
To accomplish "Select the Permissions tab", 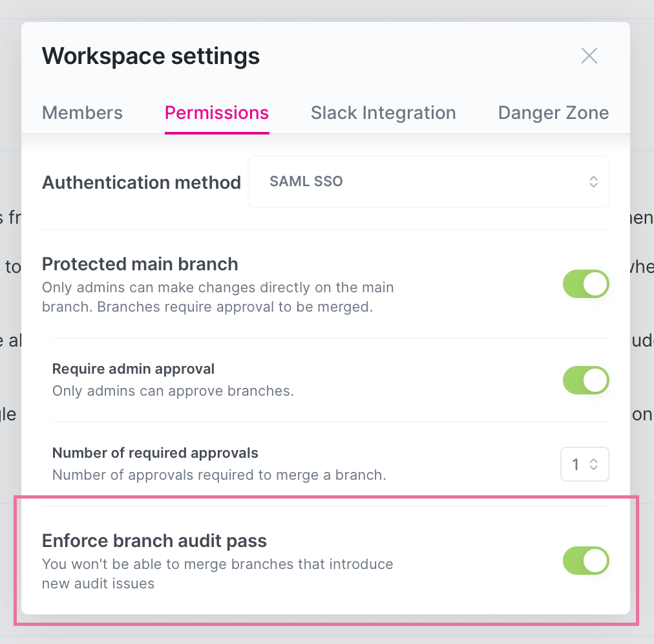I will point(216,113).
